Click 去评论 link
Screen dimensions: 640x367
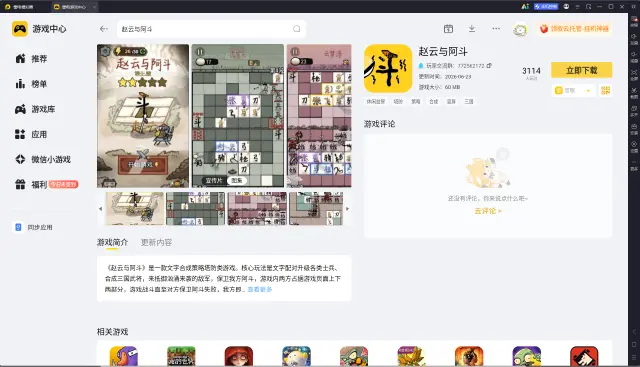488,211
